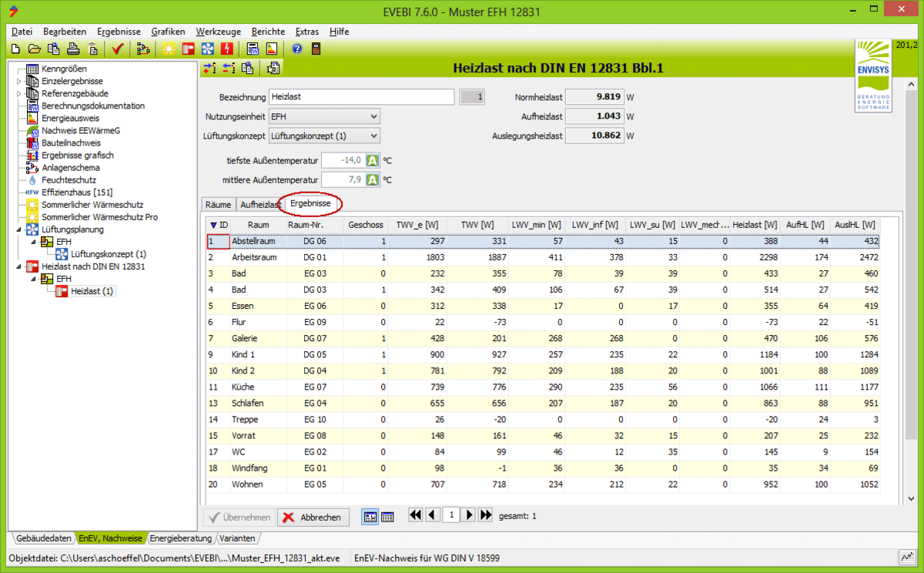Open a project with the folder icon
Image resolution: width=924 pixels, height=573 pixels.
point(34,49)
